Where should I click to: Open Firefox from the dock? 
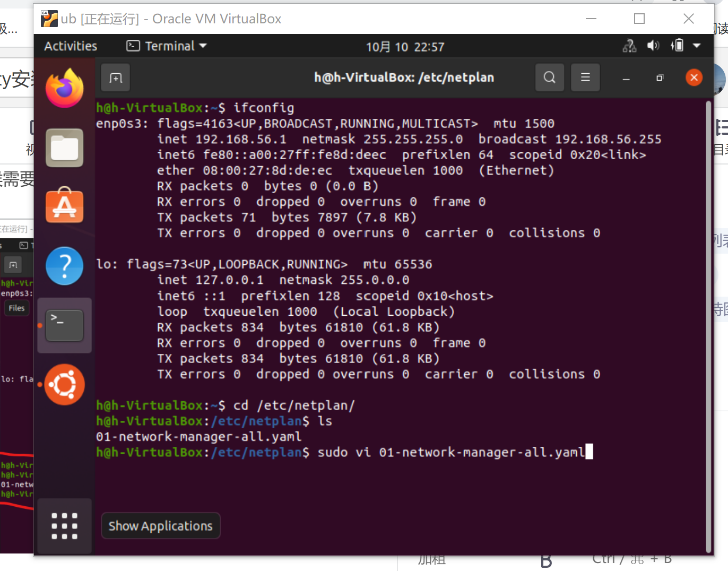pos(64,89)
